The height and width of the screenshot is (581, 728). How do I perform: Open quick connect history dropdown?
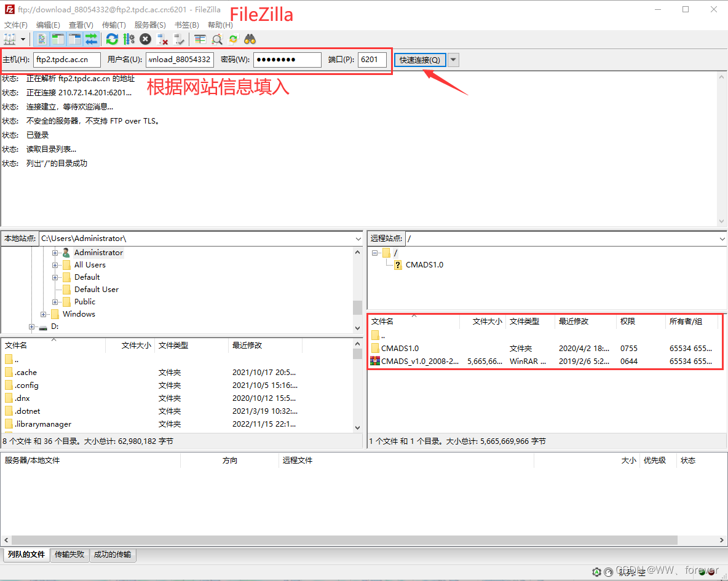click(453, 60)
